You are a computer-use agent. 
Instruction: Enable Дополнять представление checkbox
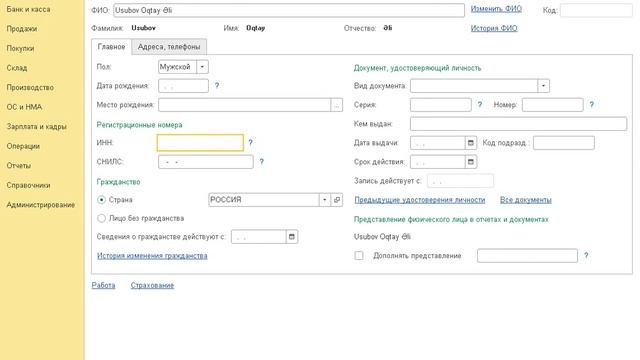[x=359, y=256]
